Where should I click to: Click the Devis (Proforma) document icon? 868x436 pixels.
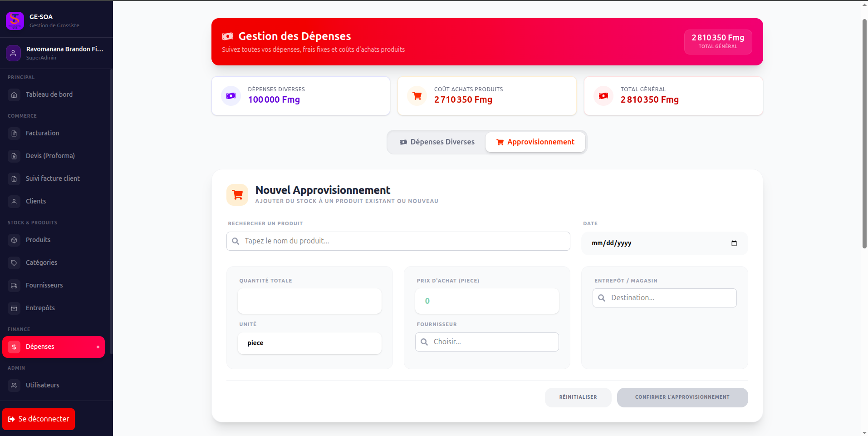click(14, 156)
